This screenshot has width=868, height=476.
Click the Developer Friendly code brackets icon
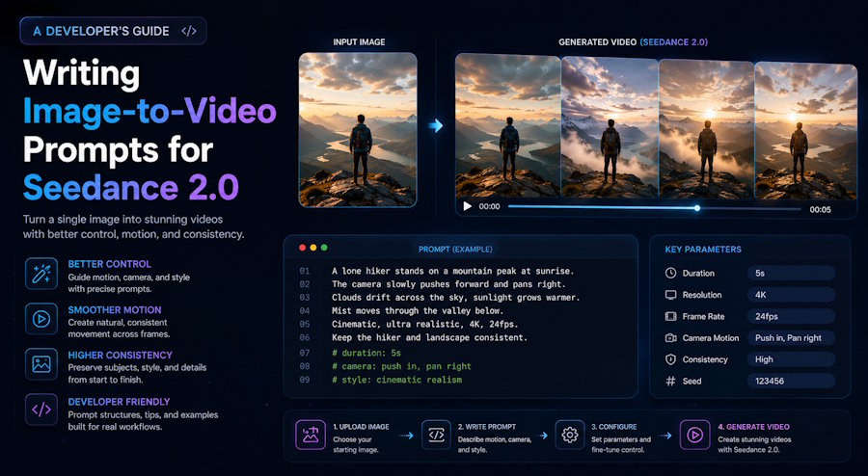41,410
